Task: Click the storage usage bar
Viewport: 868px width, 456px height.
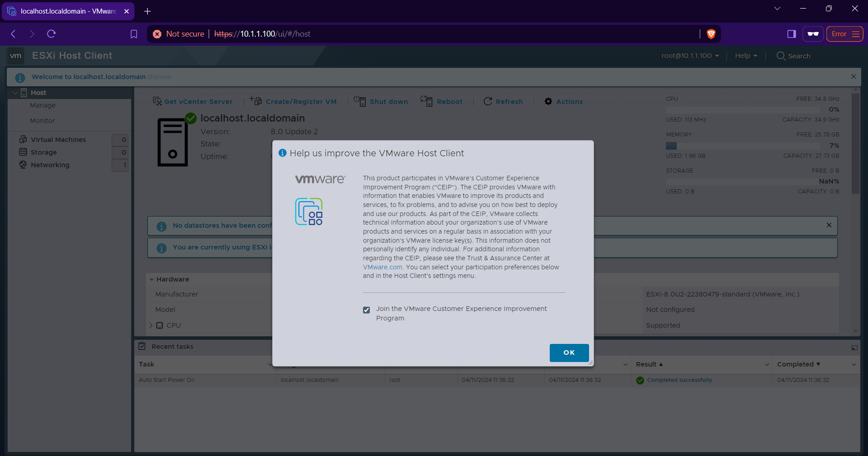Action: 743,182
